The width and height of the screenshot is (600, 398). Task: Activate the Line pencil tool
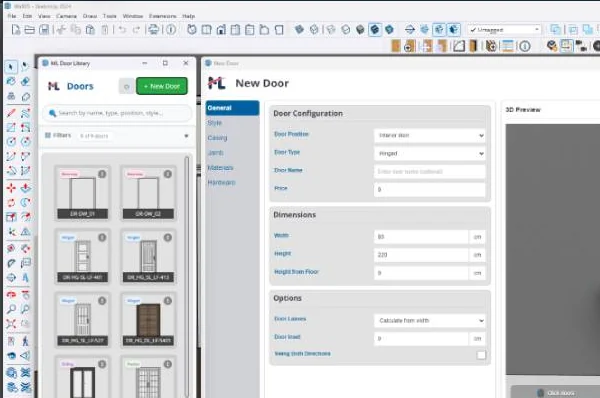click(x=11, y=113)
